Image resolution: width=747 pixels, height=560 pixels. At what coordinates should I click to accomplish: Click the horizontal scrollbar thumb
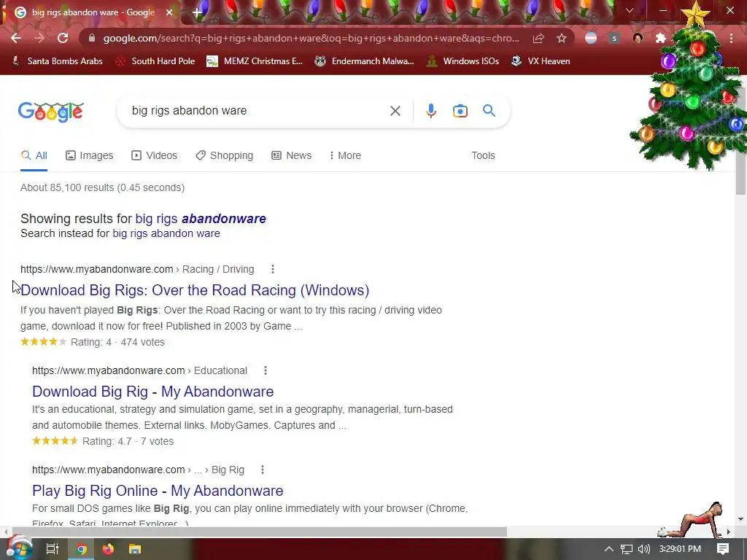260,532
